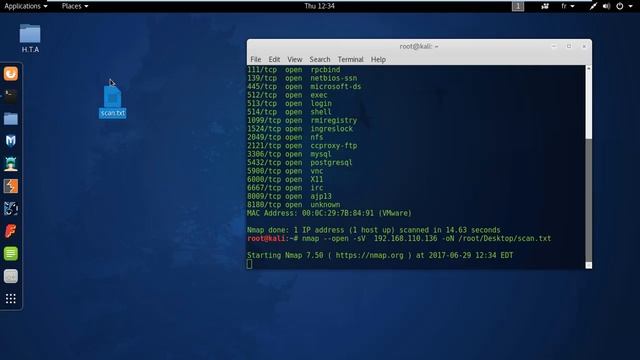Click the 512/tcp open exec line
The height and width of the screenshot is (360, 640).
[x=287, y=95]
